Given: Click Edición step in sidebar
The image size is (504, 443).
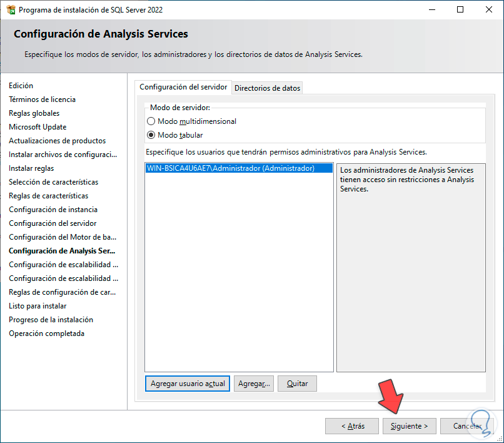Looking at the screenshot, I should pos(21,86).
